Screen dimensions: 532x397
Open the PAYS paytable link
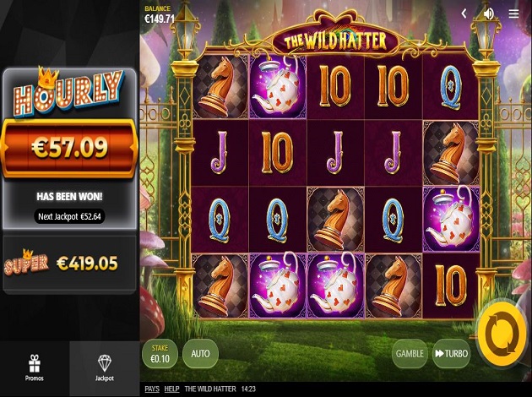(x=152, y=389)
